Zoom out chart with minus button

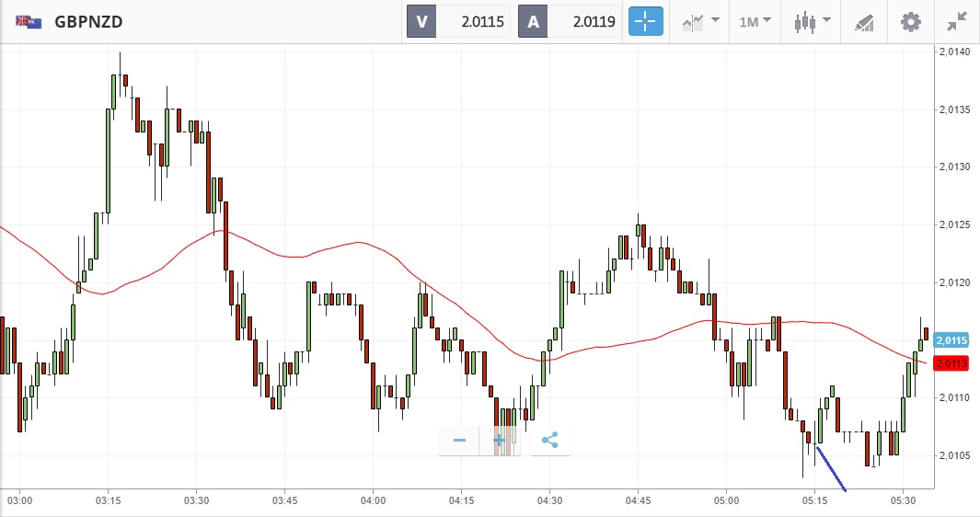click(459, 441)
